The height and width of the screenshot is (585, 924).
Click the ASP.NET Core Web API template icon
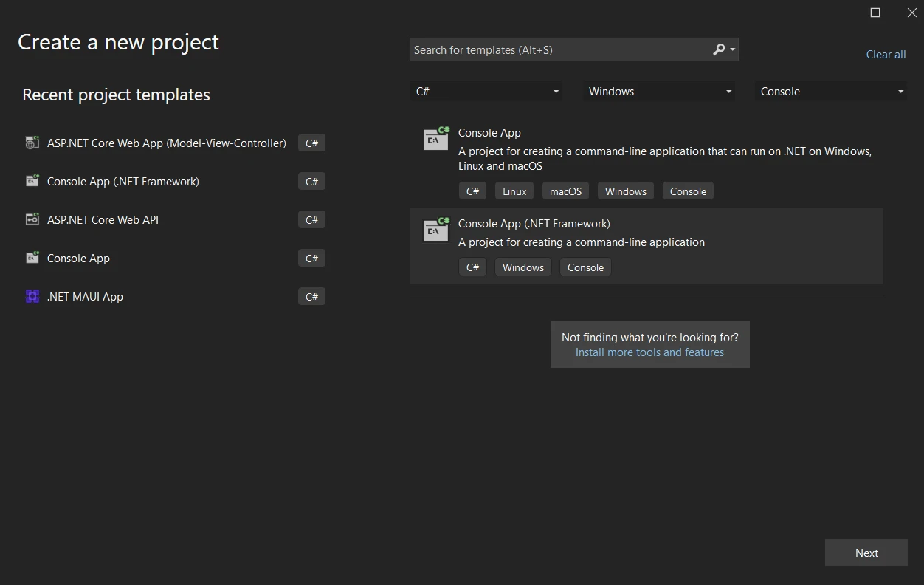32,220
